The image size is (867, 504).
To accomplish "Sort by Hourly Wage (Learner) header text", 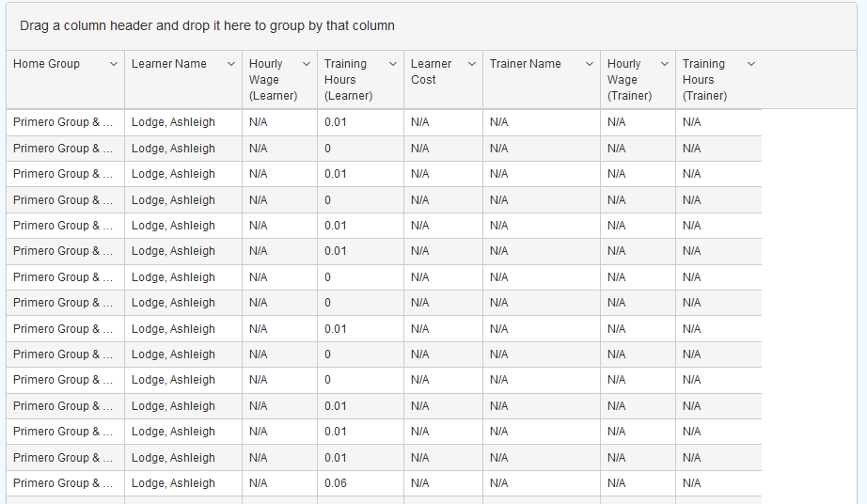I will point(273,79).
